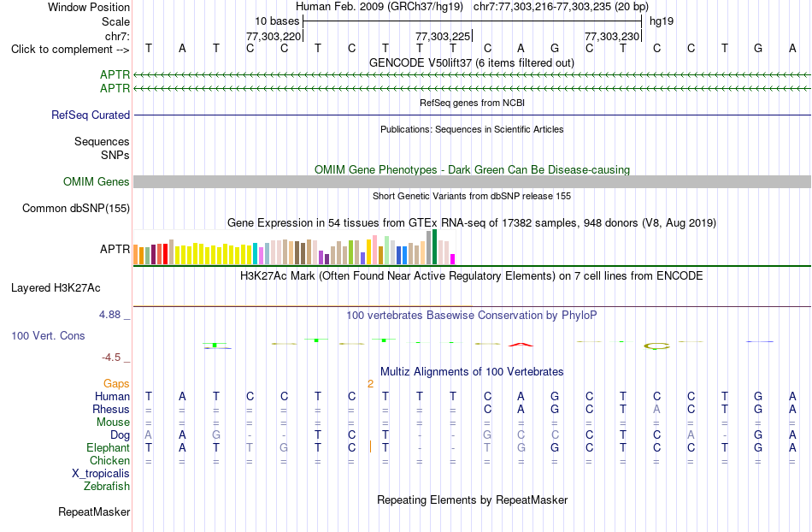Click the 'Publications: Sequences in Scientific Articles' title
This screenshot has height=532, width=812.
(x=472, y=129)
